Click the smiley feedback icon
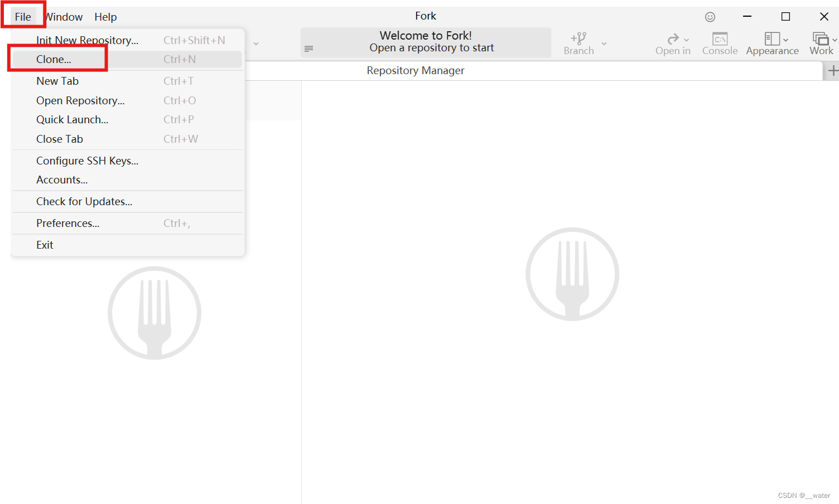This screenshot has width=839, height=504. [x=710, y=17]
